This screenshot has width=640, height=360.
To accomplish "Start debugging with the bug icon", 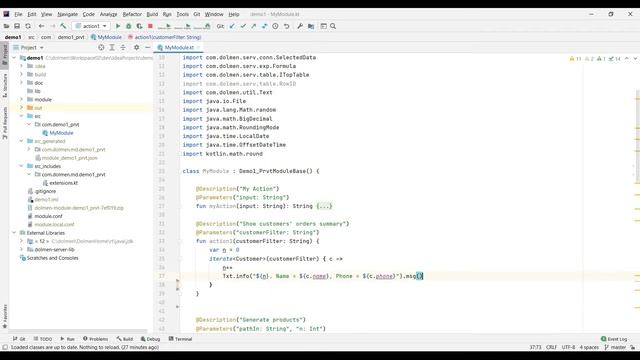I will click(129, 26).
